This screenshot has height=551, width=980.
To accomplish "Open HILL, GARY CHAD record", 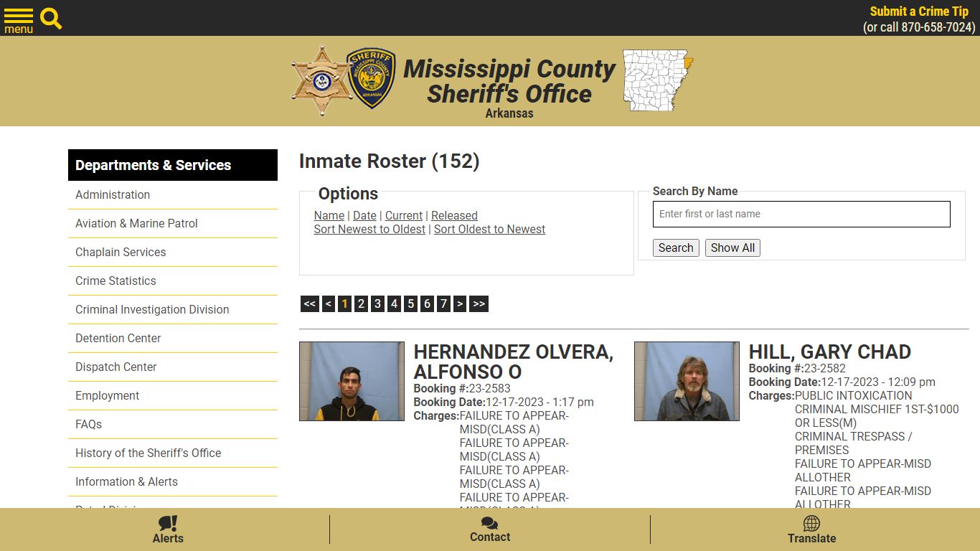I will [829, 352].
